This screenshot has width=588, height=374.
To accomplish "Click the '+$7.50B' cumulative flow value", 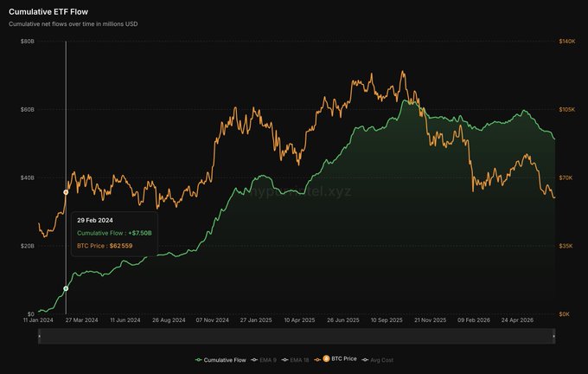I will coord(140,233).
